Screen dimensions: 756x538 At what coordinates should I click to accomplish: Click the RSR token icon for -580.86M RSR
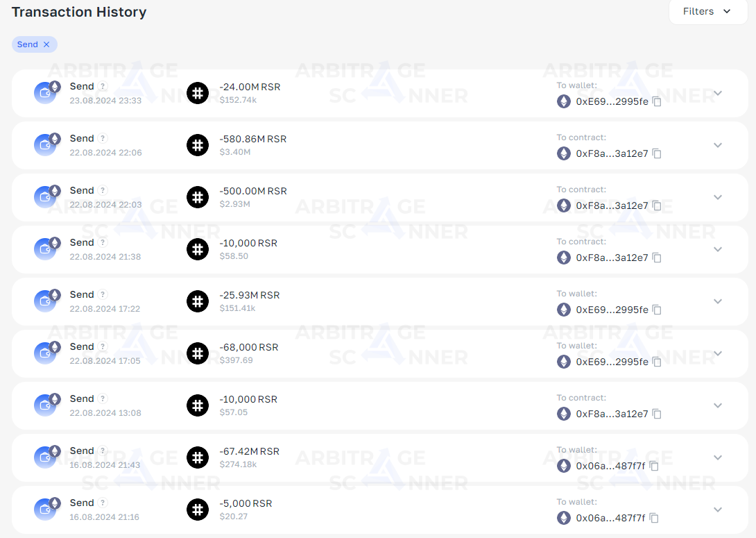pyautogui.click(x=198, y=145)
